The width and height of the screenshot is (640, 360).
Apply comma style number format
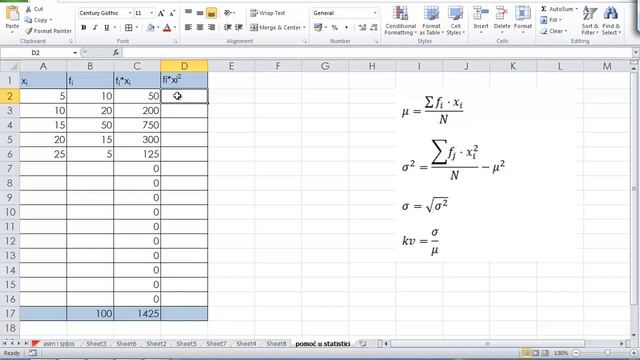point(347,27)
